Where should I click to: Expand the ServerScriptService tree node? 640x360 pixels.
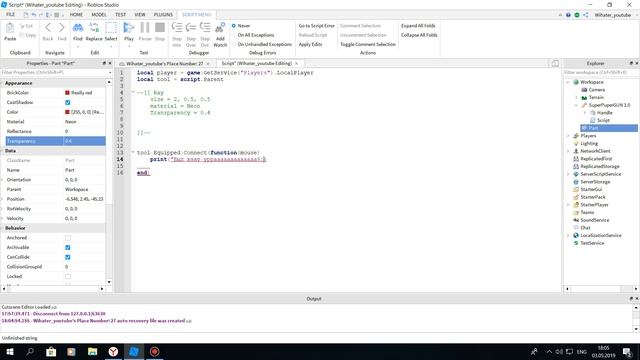[568, 174]
